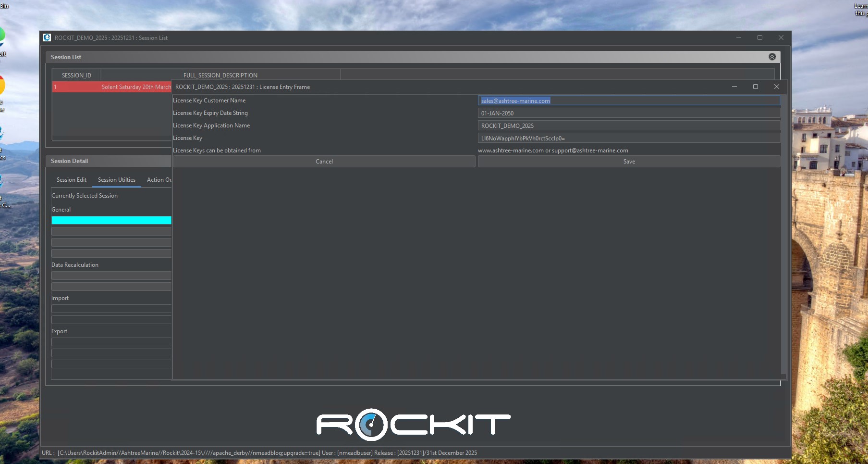This screenshot has height=464, width=868.
Task: Click the License Key Expiry Date field
Action: (x=628, y=113)
